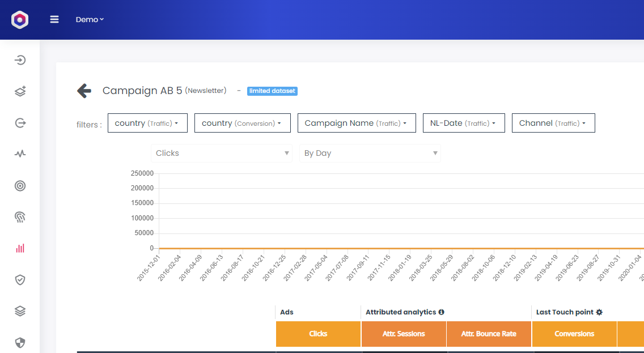Viewport: 644px width, 353px height.
Task: Toggle the hamburger menu icon
Action: 54,19
